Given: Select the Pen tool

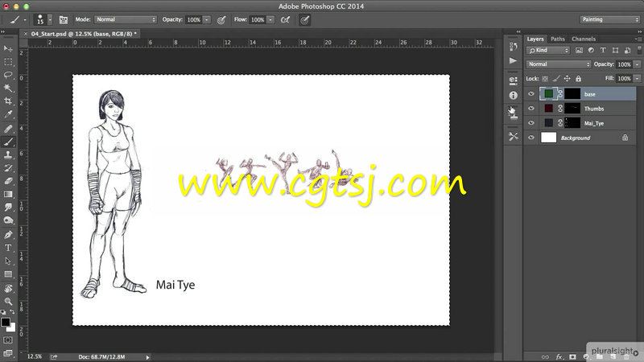Looking at the screenshot, I should click(8, 235).
